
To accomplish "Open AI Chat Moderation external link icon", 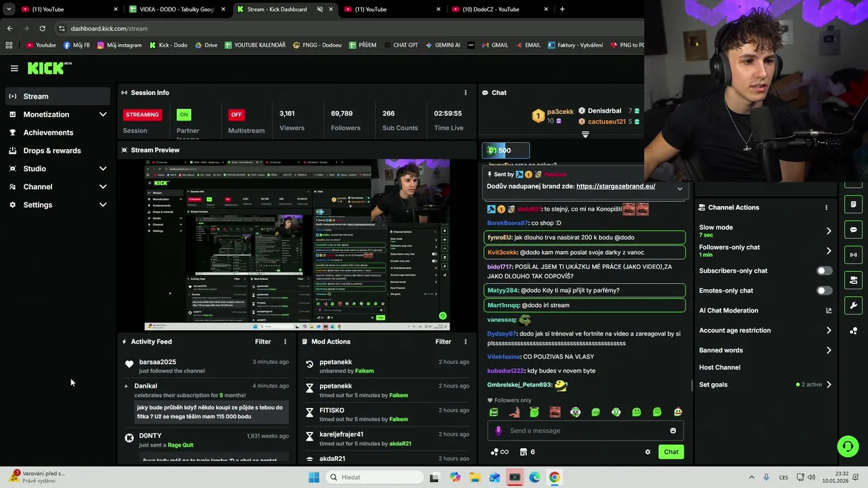I will click(x=828, y=310).
